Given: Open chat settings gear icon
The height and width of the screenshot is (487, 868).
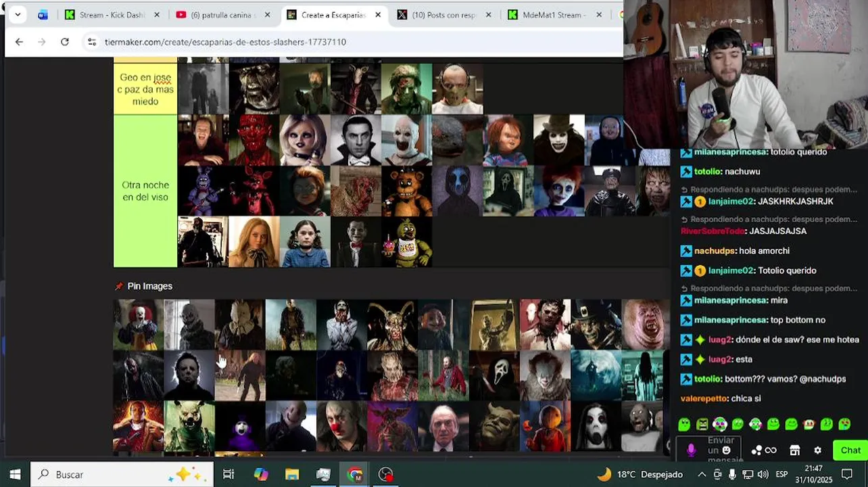Looking at the screenshot, I should (x=817, y=450).
